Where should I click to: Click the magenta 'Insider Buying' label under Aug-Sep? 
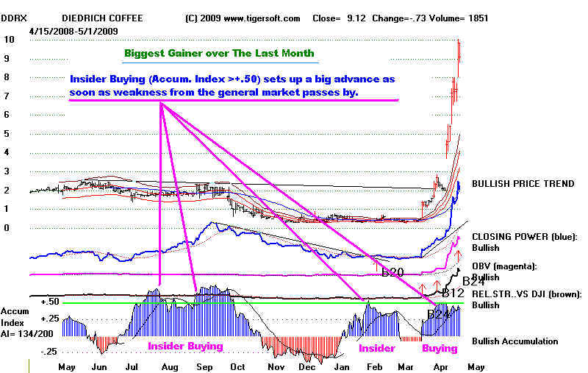pyautogui.click(x=185, y=346)
